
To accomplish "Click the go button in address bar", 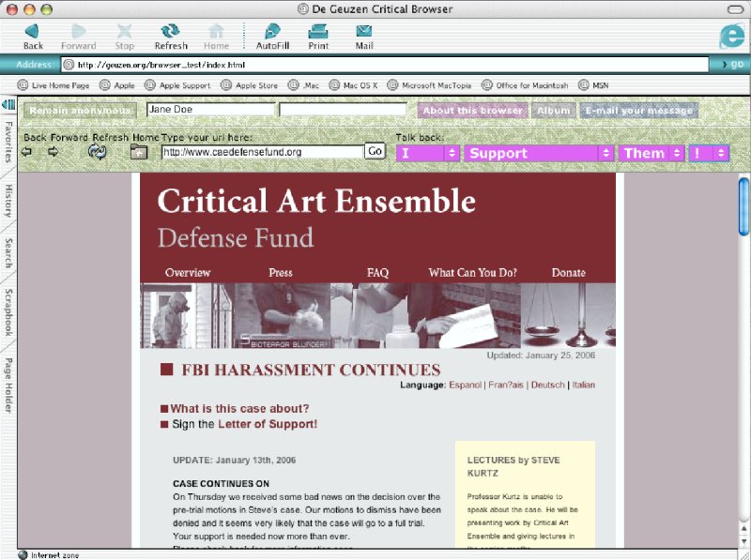I will tap(733, 64).
